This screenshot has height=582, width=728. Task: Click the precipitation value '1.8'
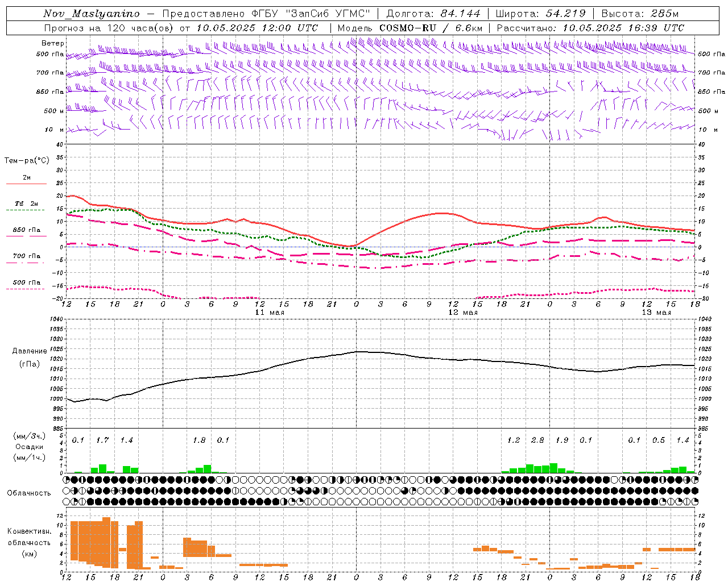pos(199,440)
